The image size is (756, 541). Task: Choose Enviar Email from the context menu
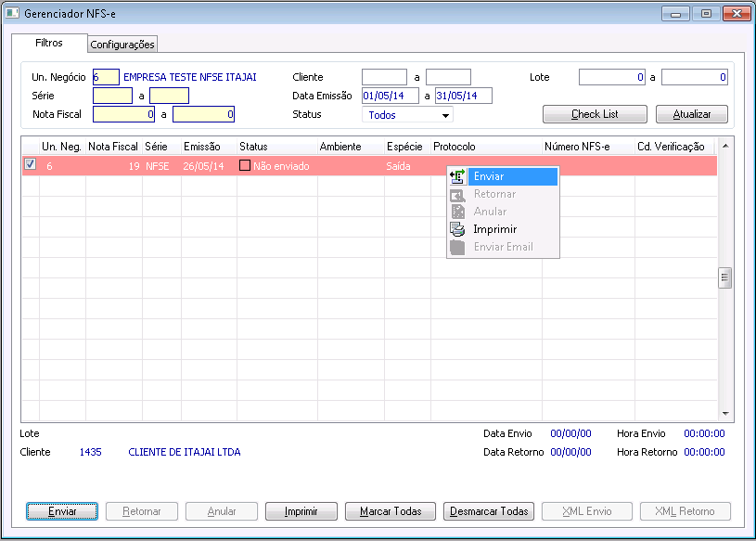point(503,247)
